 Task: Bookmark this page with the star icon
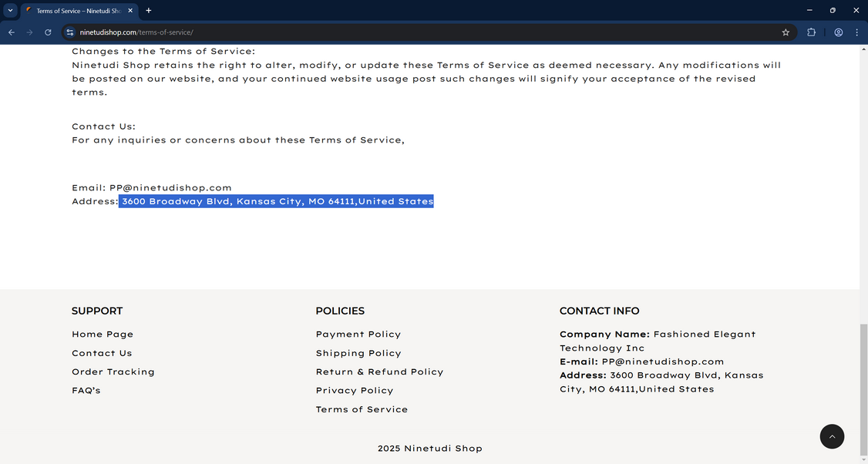click(786, 32)
